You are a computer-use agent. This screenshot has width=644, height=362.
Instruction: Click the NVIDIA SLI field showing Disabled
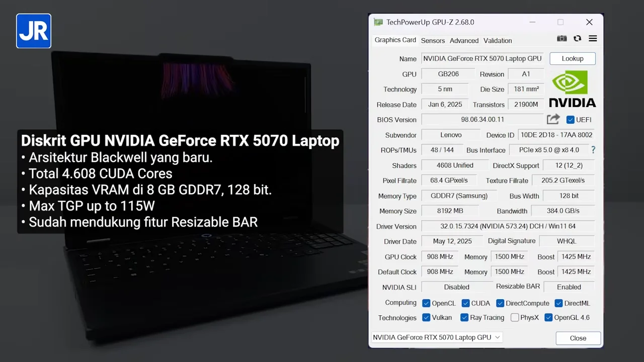coord(457,287)
